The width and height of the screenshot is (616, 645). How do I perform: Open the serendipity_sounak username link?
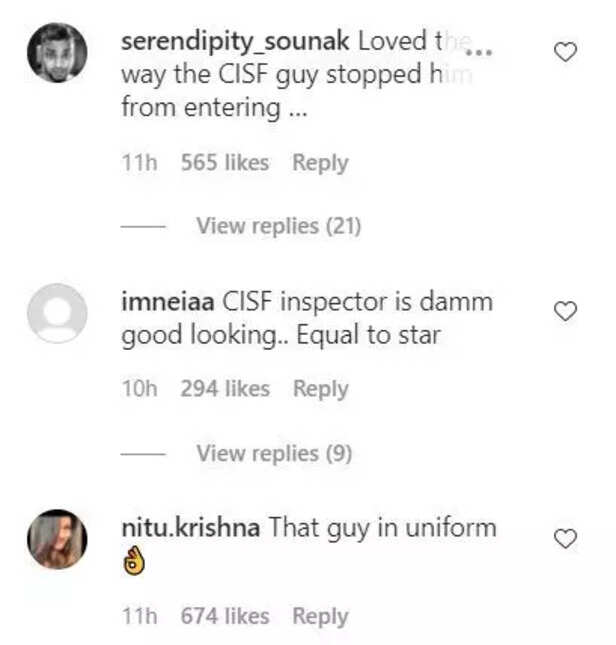tap(234, 42)
